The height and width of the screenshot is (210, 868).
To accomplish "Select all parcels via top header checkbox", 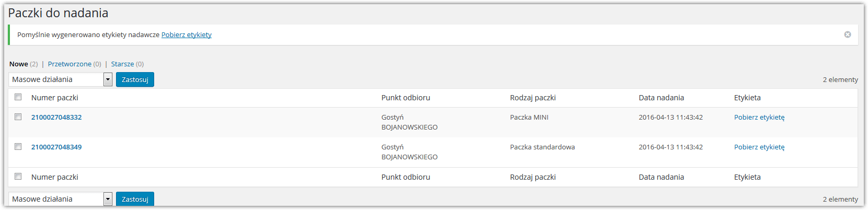I will pyautogui.click(x=18, y=97).
